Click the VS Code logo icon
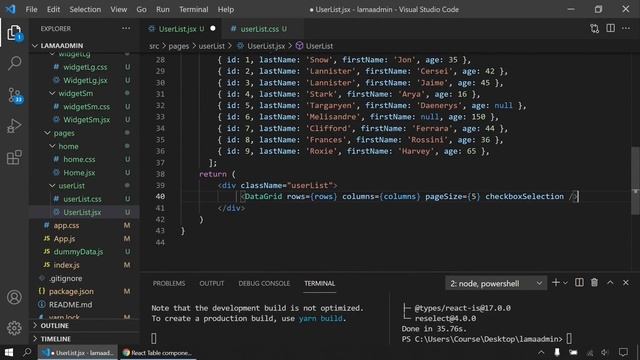640x360 pixels. pyautogui.click(x=11, y=9)
